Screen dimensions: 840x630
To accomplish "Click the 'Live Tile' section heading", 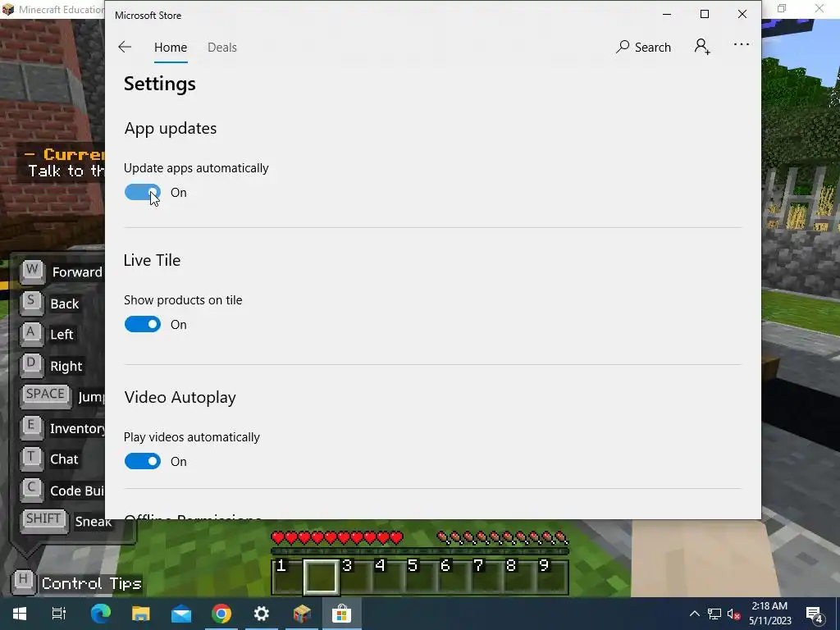I will pyautogui.click(x=152, y=260).
